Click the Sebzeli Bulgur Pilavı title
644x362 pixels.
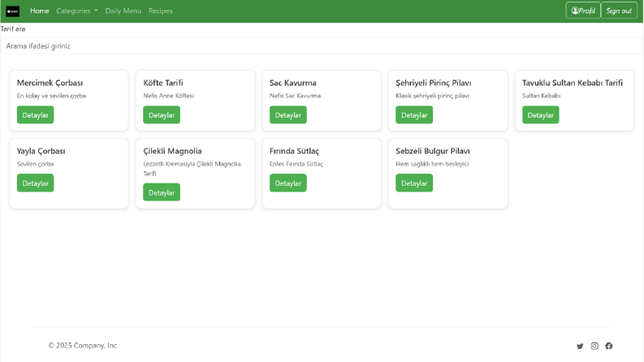coord(433,151)
